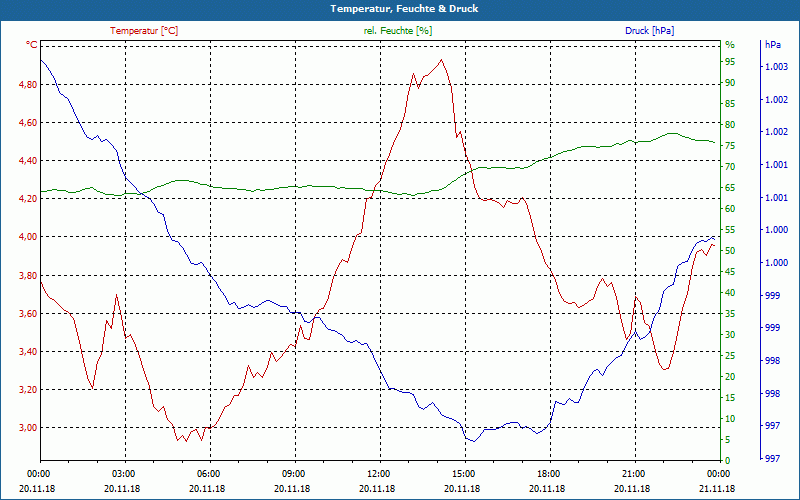Click the 90 humidity tick label

(730, 83)
